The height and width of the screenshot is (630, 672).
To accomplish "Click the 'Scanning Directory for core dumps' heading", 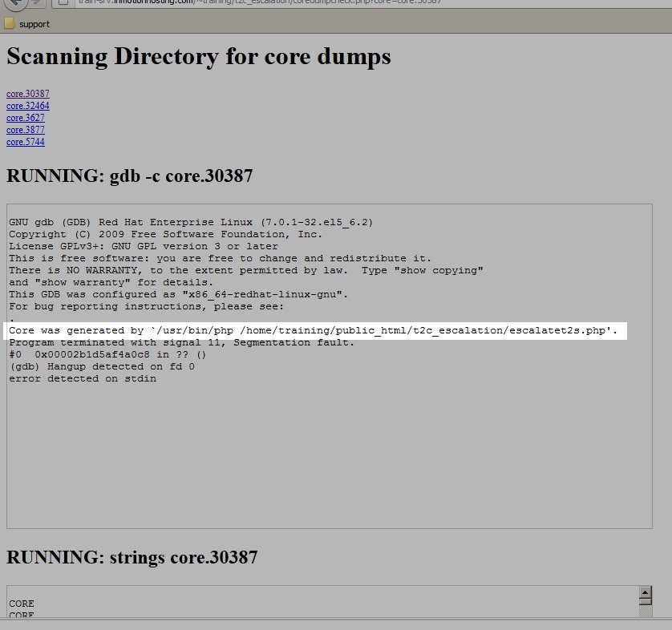I will [x=199, y=57].
